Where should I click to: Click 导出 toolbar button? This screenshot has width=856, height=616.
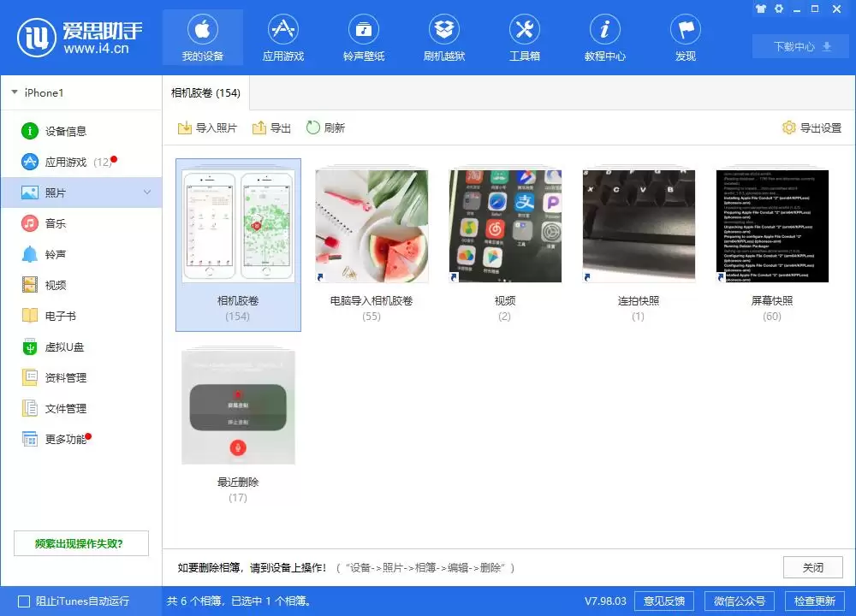click(271, 127)
